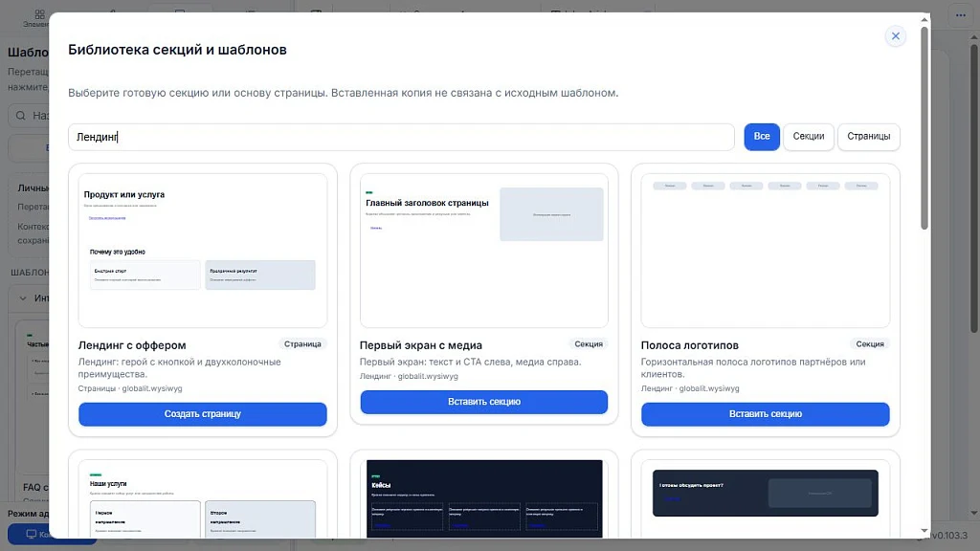Click the dialog's scroll-up arrow
The width and height of the screenshot is (980, 551).
pos(924,19)
